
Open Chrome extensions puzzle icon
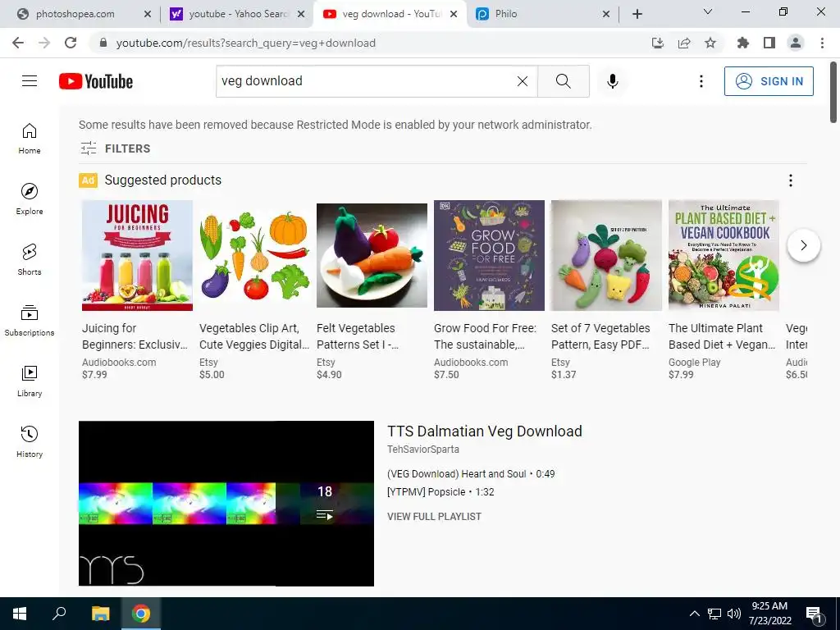742,43
